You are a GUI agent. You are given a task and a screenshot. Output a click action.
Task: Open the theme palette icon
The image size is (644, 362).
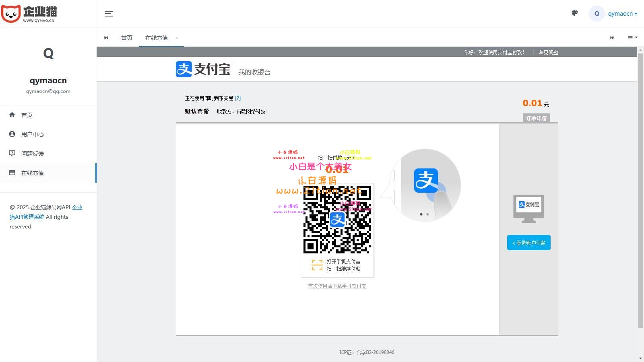pyautogui.click(x=574, y=13)
